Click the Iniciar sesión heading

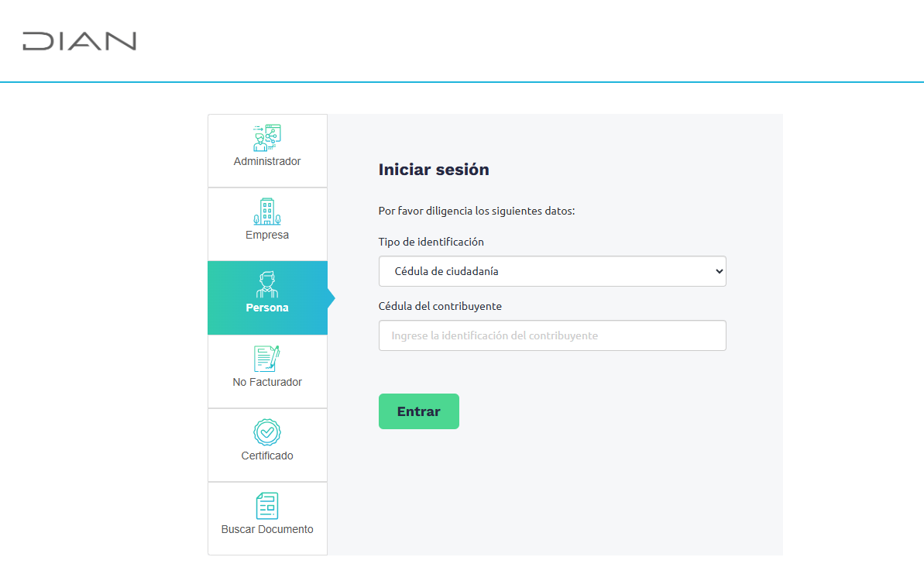coord(434,170)
